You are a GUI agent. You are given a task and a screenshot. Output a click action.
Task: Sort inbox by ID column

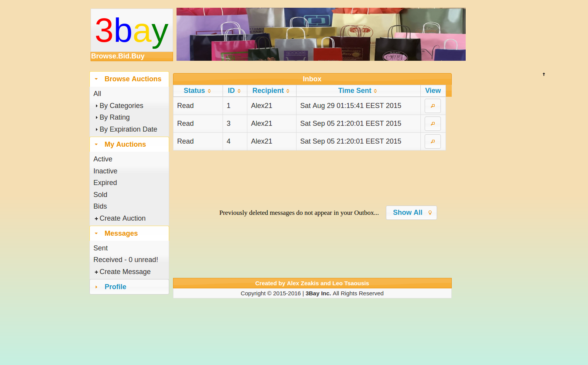235,91
